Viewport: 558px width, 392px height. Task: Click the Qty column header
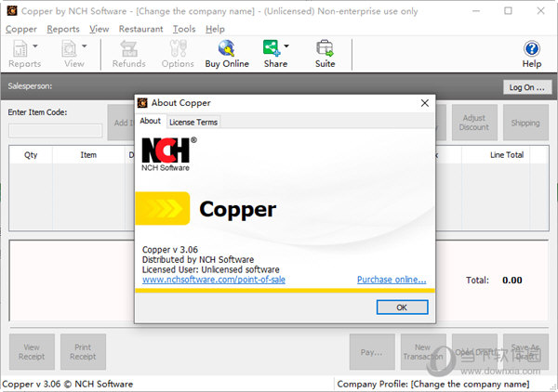(x=31, y=155)
